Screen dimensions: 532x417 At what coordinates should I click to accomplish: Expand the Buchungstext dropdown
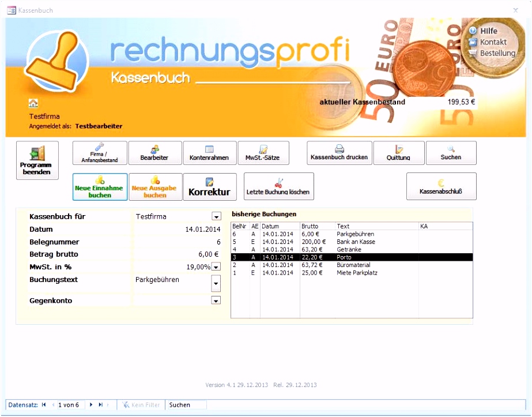pos(216,284)
